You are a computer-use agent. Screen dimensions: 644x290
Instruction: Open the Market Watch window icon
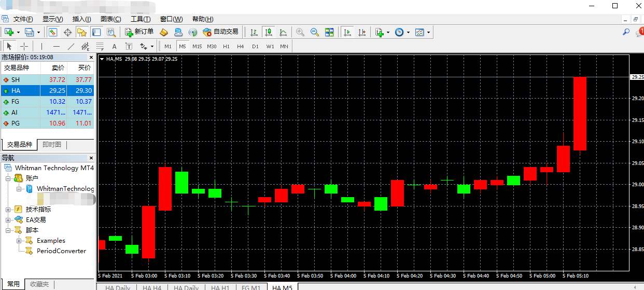[x=53, y=32]
